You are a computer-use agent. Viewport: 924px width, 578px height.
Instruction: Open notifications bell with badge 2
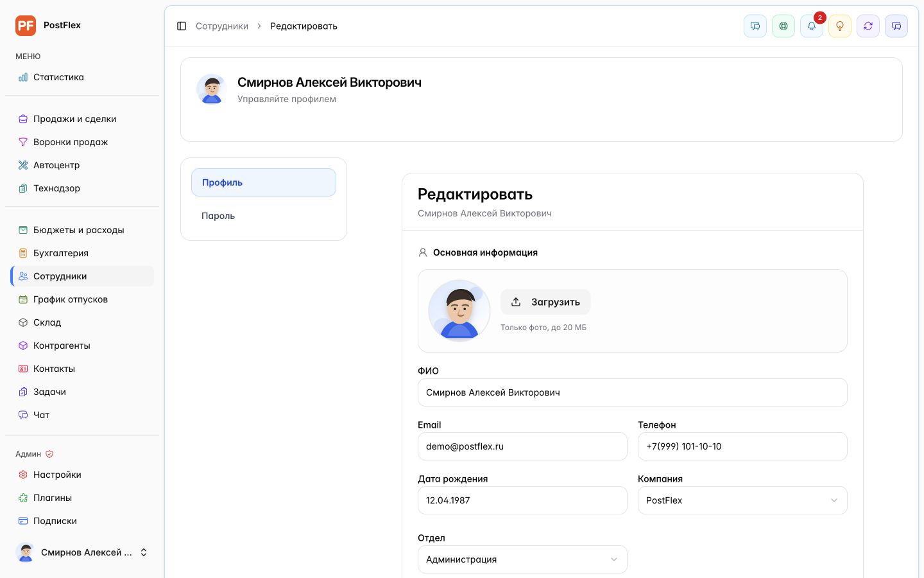pos(812,26)
